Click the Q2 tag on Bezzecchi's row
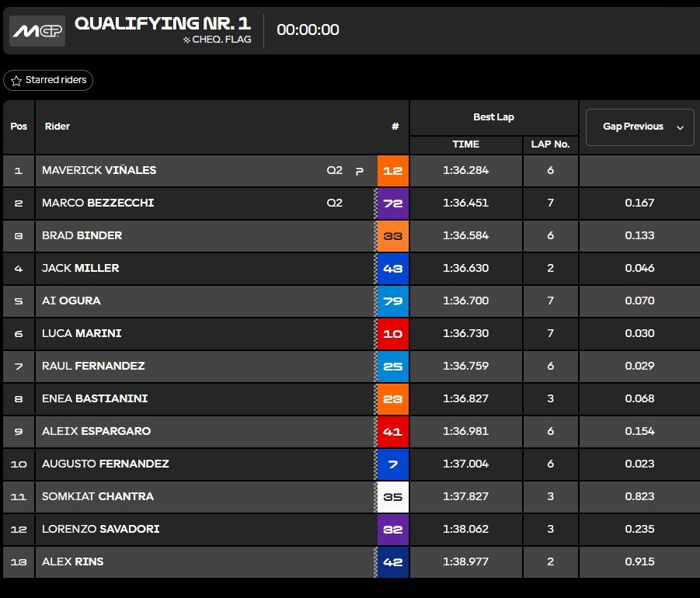This screenshot has width=700, height=598. pos(334,203)
